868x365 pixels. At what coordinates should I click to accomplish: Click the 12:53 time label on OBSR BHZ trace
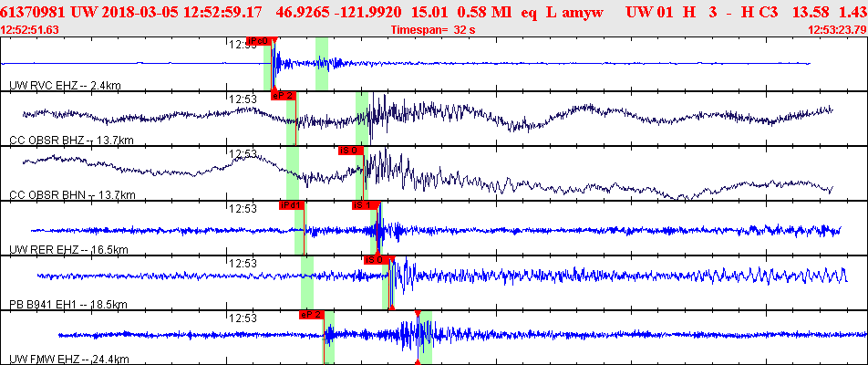pyautogui.click(x=243, y=99)
